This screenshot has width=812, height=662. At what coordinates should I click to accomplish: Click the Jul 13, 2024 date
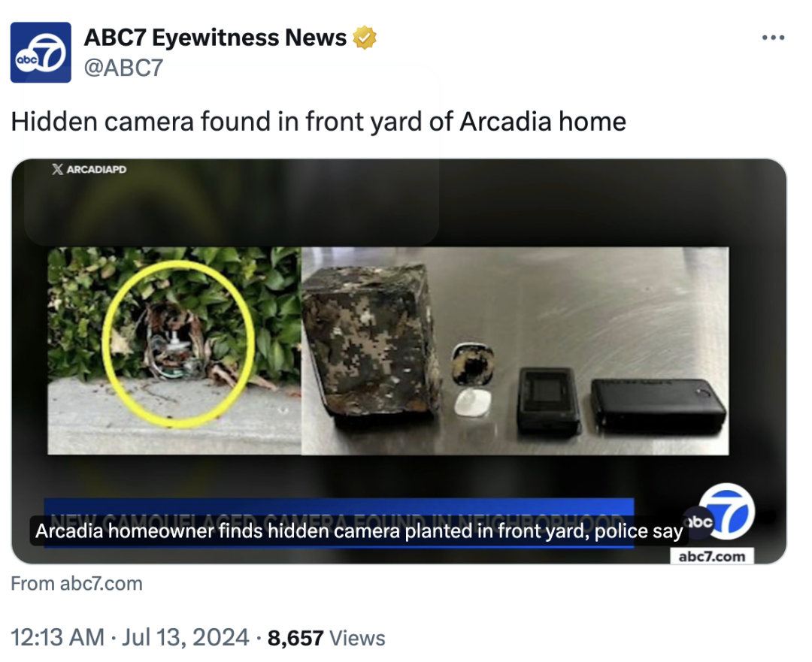(x=186, y=637)
